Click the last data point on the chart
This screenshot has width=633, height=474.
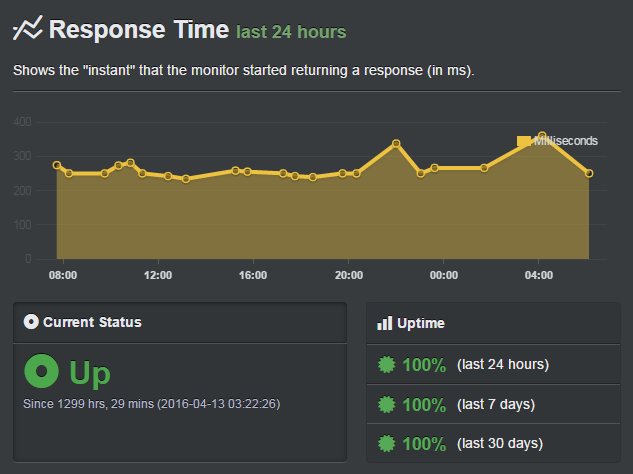tap(589, 173)
